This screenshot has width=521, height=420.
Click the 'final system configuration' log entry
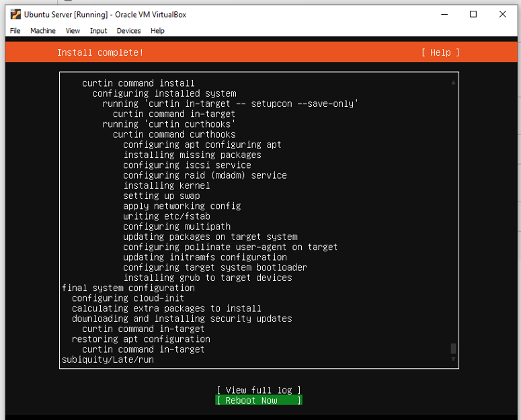pyautogui.click(x=128, y=288)
